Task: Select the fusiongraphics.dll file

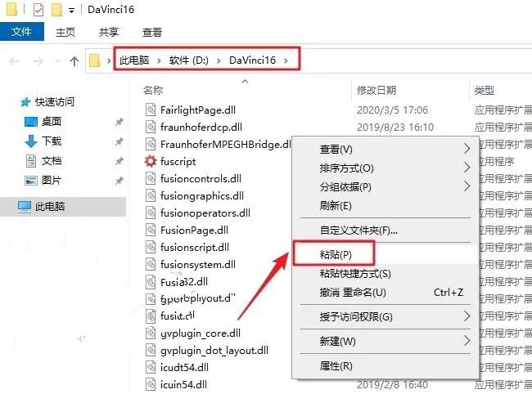Action: [202, 196]
